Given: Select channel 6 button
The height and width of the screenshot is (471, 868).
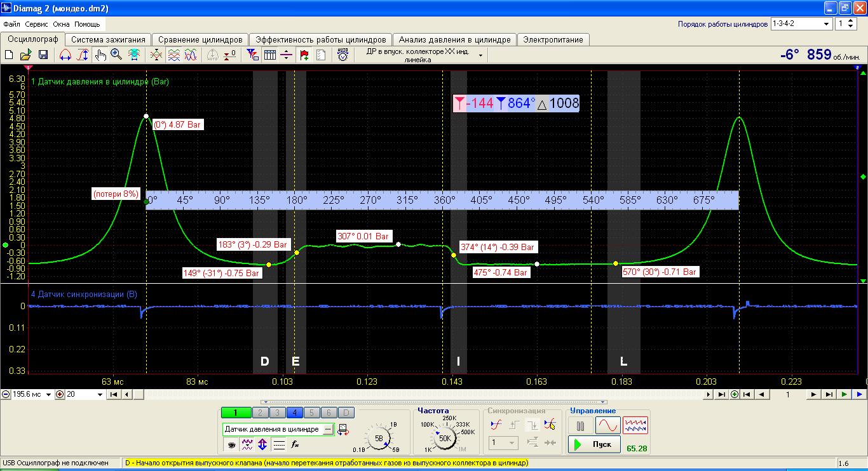Looking at the screenshot, I should tap(329, 413).
